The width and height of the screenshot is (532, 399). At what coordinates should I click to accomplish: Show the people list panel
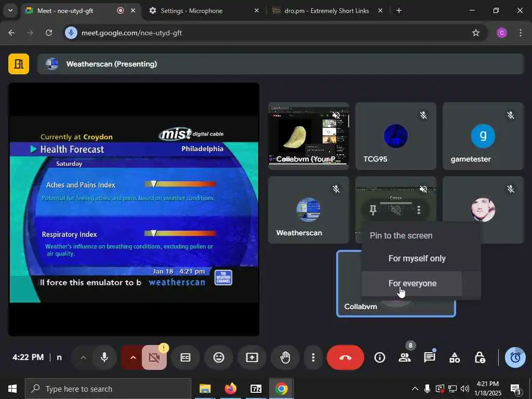(x=404, y=357)
